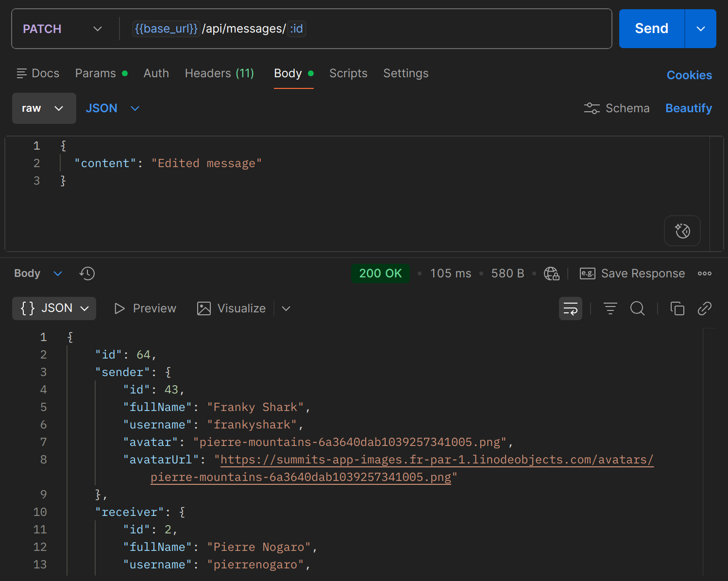Open the Send options dropdown arrow
The width and height of the screenshot is (728, 581).
(701, 29)
